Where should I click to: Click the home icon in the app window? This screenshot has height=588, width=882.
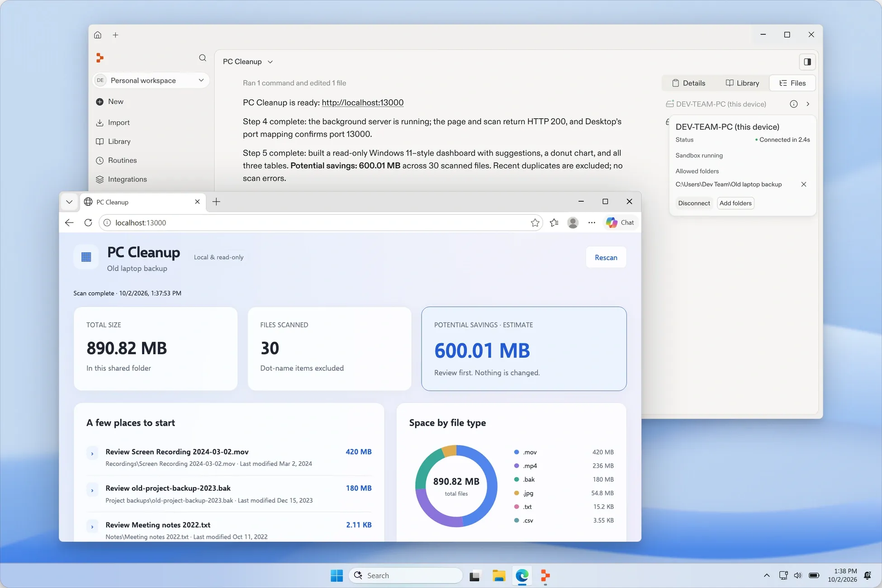[98, 35]
